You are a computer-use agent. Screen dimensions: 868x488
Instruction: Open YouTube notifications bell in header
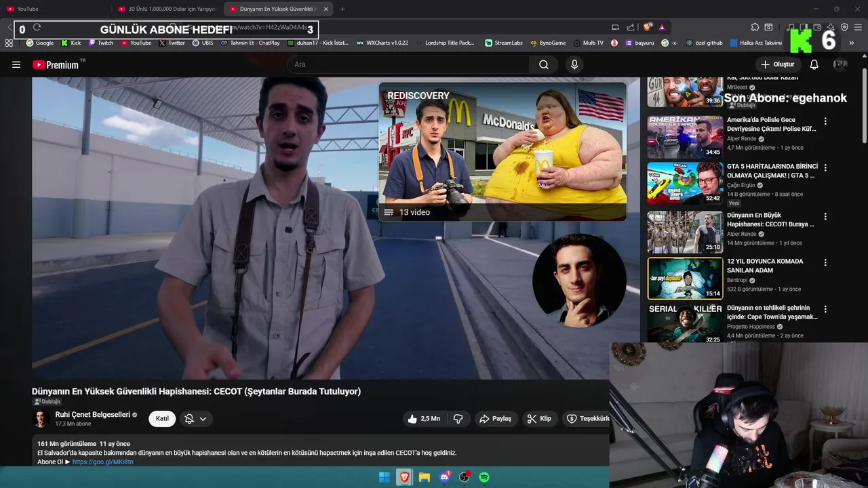click(x=814, y=64)
